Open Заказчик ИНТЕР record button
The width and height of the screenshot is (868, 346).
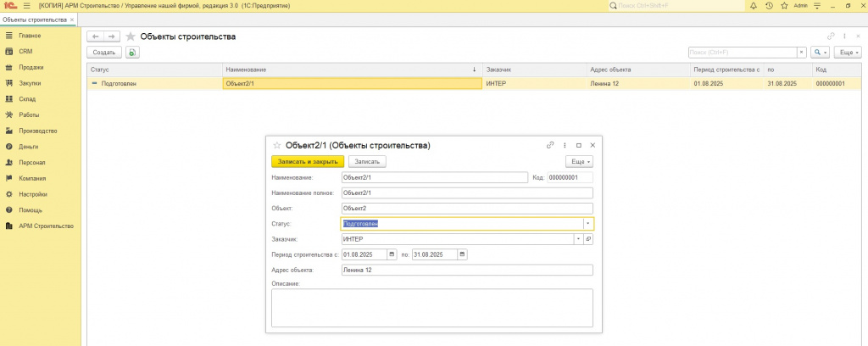click(x=588, y=239)
